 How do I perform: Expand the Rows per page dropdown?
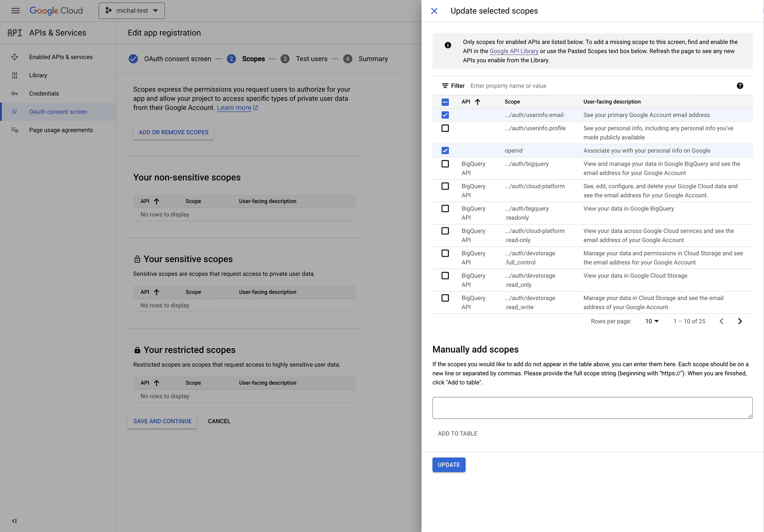coord(652,322)
